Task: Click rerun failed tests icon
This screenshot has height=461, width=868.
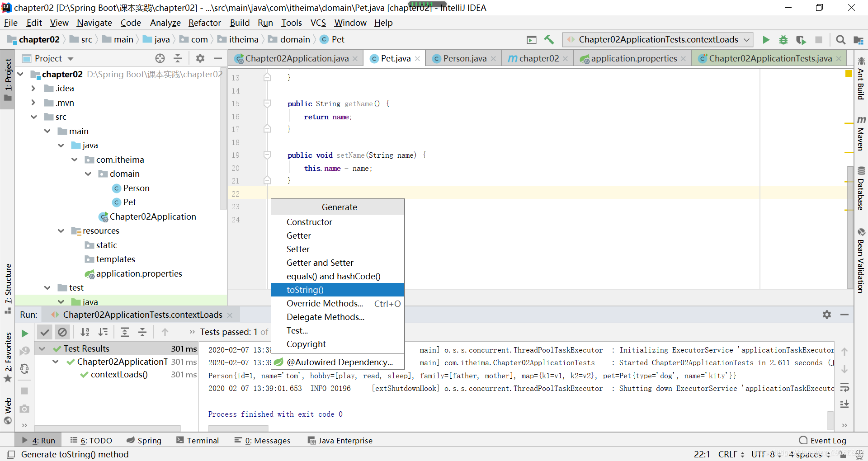Action: point(24,351)
